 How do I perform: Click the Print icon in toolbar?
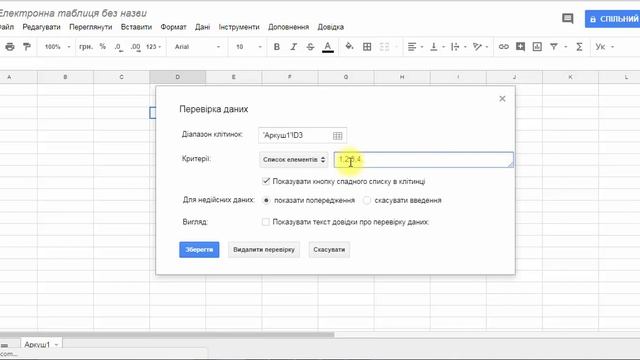point(10,47)
